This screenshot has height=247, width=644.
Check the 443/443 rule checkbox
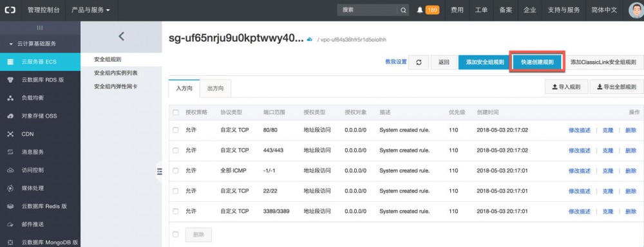[x=176, y=151]
